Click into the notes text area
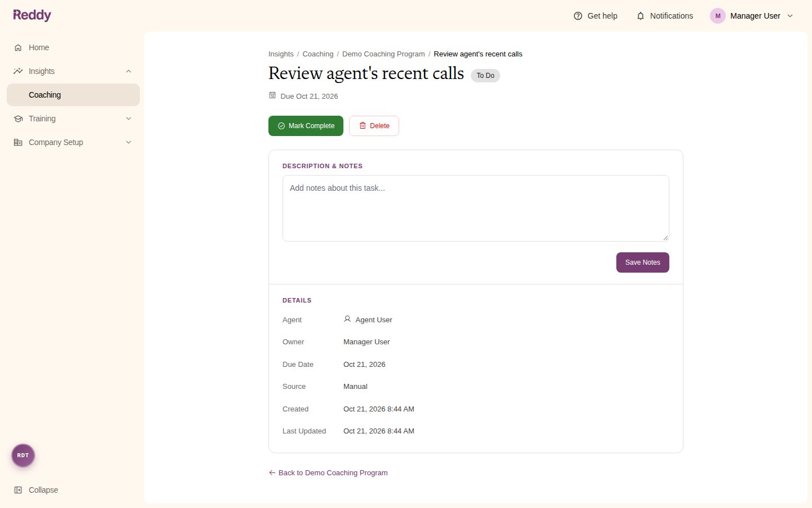Screen dimensions: 812x508 click(x=476, y=208)
